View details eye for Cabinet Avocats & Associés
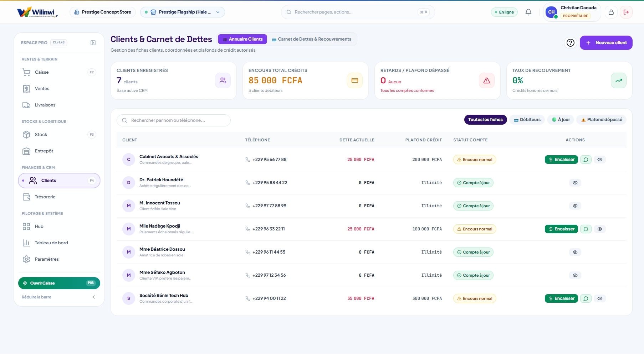Screen dimensions: 644x354 600,160
